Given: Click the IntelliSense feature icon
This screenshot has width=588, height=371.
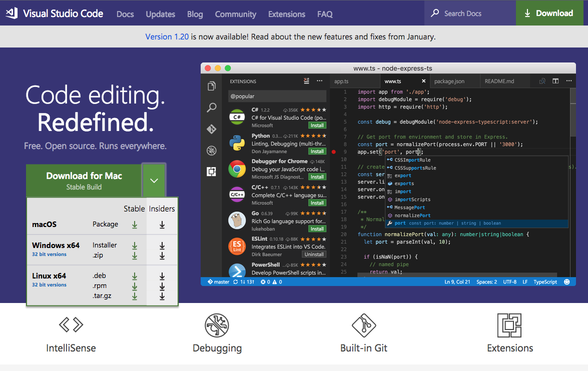Looking at the screenshot, I should (71, 325).
